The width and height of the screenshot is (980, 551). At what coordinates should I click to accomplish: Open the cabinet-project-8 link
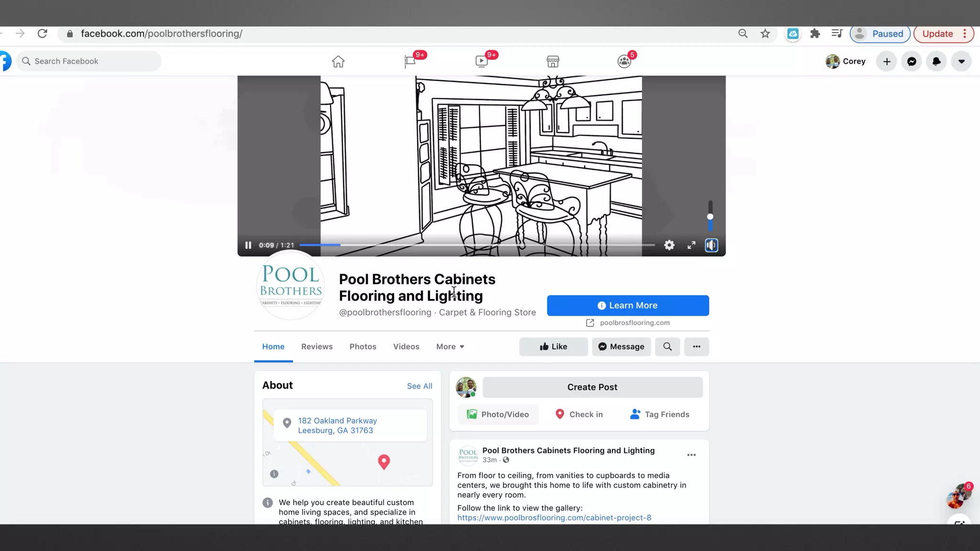tap(554, 518)
